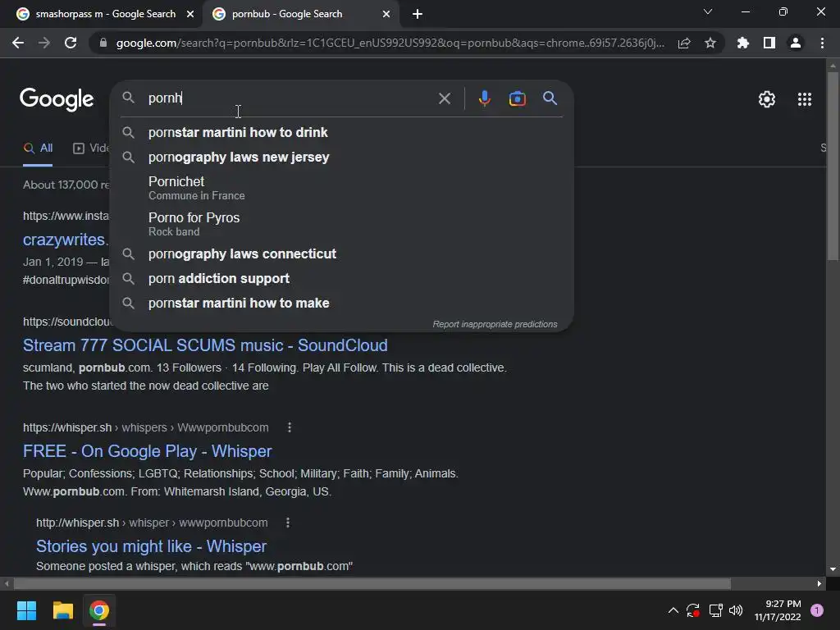Open the Windows Start menu
This screenshot has width=840, height=630.
coord(26,610)
